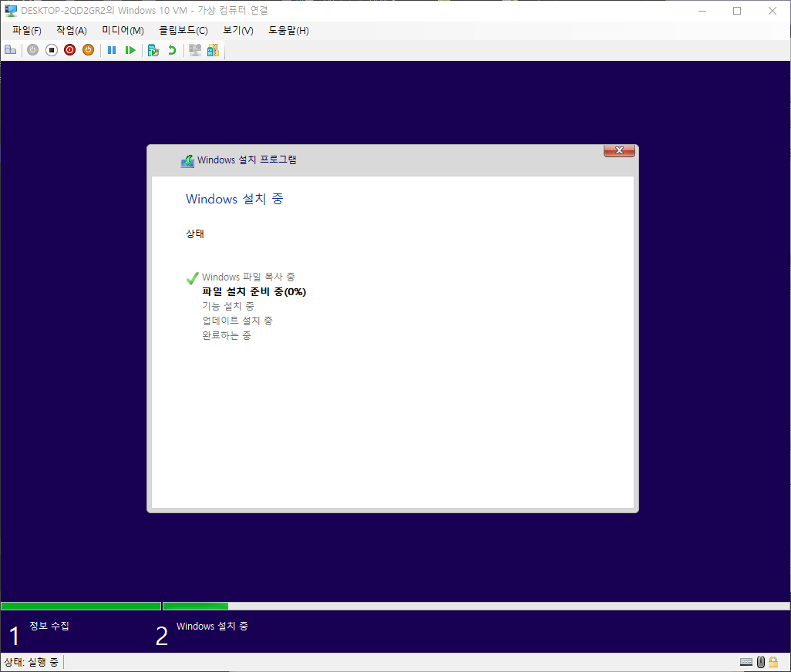
Task: Maximize the virtual machine connection window
Action: point(737,11)
